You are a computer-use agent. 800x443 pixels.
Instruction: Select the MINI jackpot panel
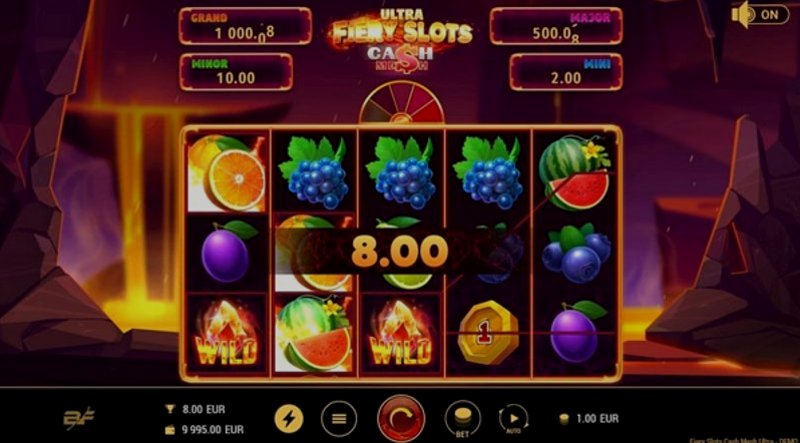click(566, 72)
